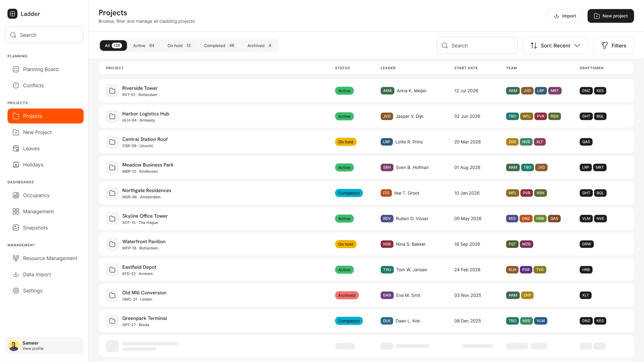Focus the sidebar Search field
Image resolution: width=644 pixels, height=362 pixels.
[44, 35]
